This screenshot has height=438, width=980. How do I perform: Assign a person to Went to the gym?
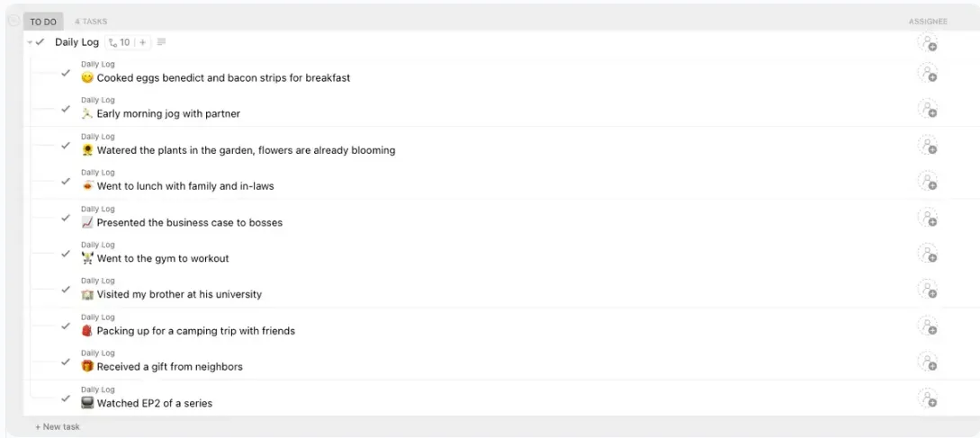click(x=928, y=253)
